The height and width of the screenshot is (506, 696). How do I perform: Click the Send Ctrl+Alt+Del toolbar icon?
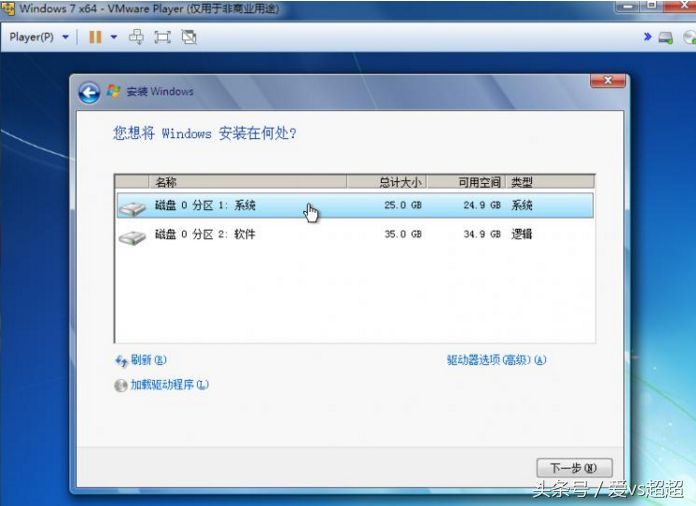(136, 37)
